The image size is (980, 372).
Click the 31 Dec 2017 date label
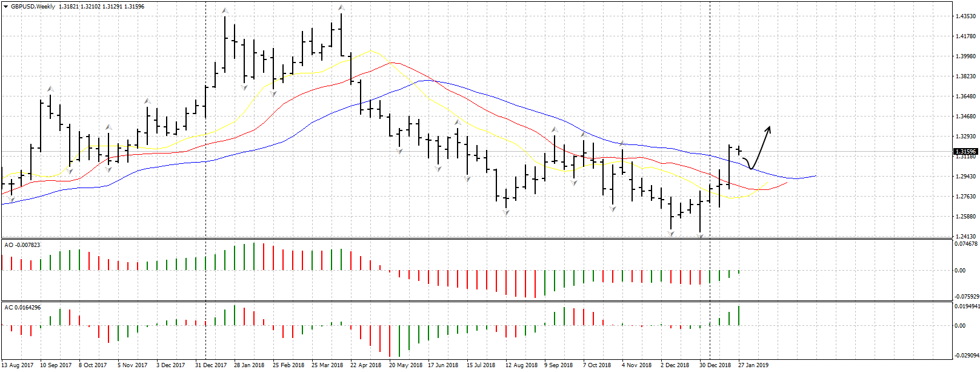point(211,365)
